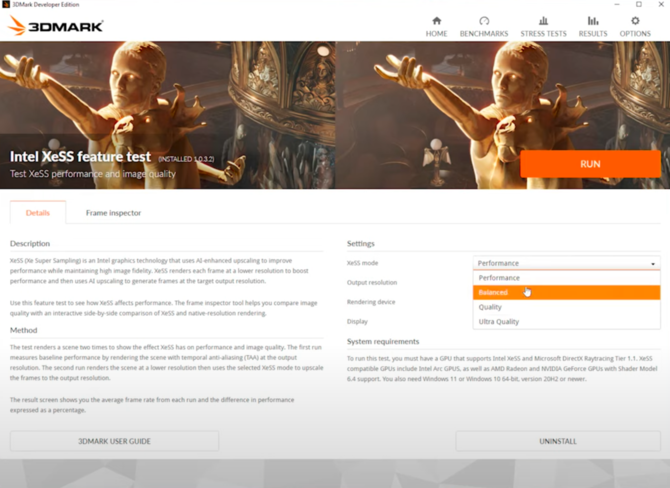Screen dimensions: 670x488
Task: Choose Balanced XeSS mode
Action: 566,292
